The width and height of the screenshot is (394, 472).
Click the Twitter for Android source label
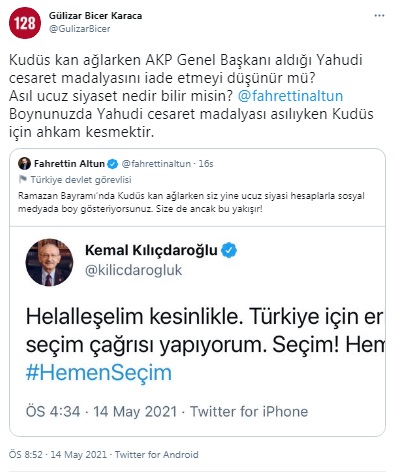[x=157, y=455]
